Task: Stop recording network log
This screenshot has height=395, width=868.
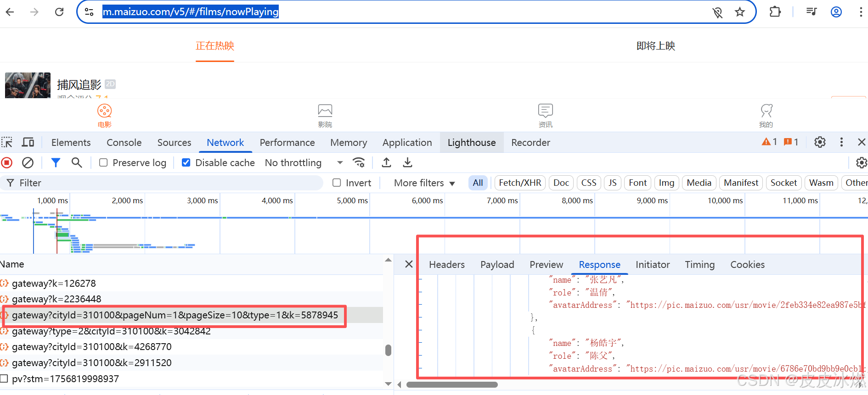Action: [x=7, y=162]
